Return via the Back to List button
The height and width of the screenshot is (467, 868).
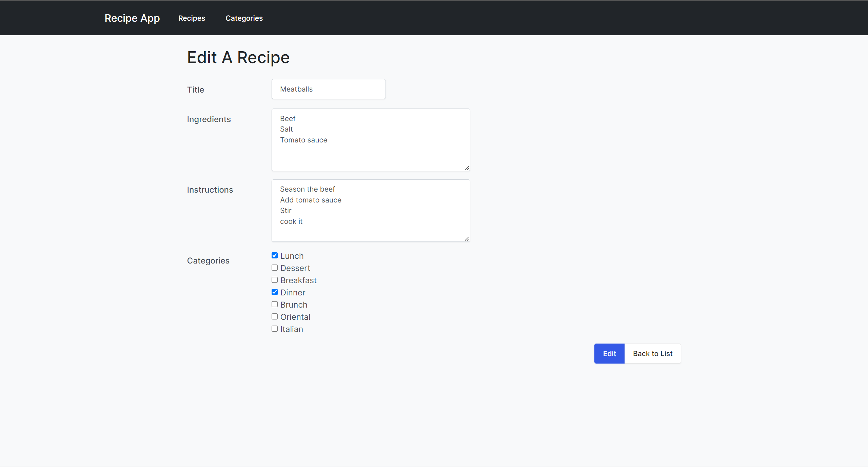click(653, 353)
